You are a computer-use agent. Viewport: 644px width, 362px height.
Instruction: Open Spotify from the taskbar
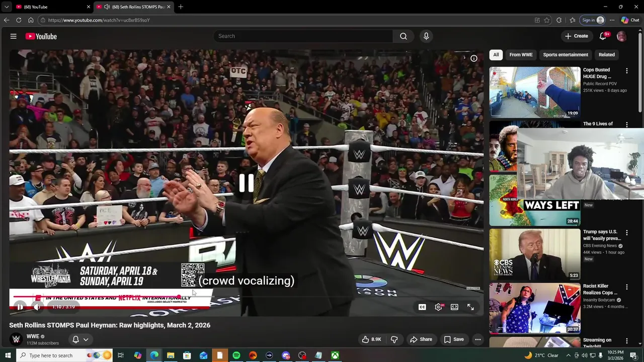pyautogui.click(x=236, y=355)
